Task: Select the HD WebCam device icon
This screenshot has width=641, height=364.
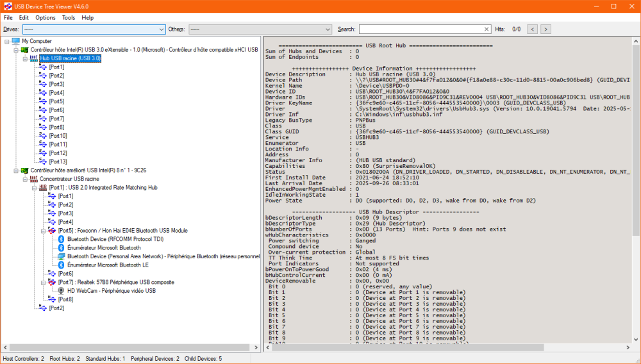Action: click(x=61, y=291)
